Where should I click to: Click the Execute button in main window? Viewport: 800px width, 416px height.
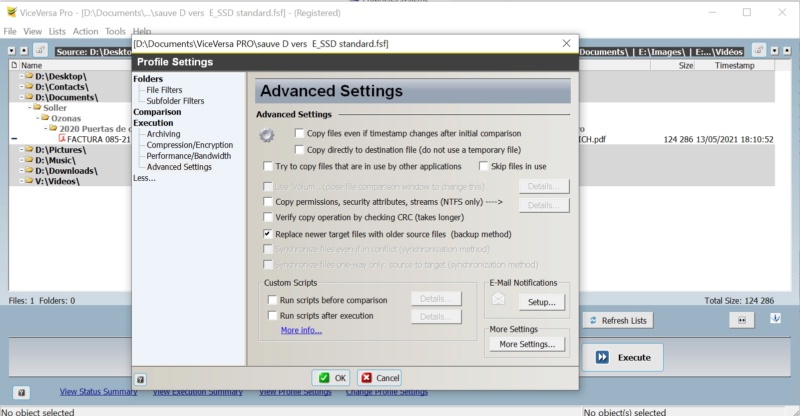pos(623,357)
